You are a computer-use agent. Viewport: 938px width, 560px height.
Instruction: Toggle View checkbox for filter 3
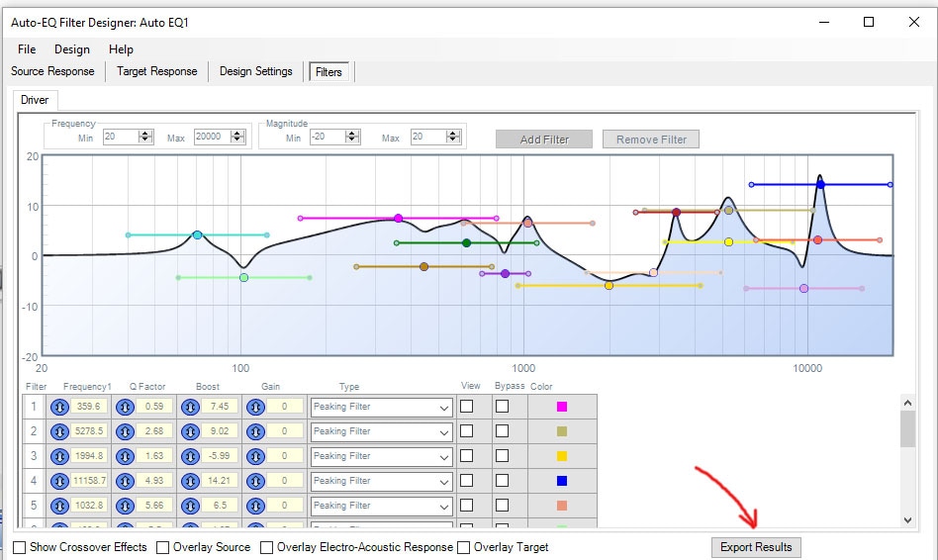pyautogui.click(x=467, y=456)
